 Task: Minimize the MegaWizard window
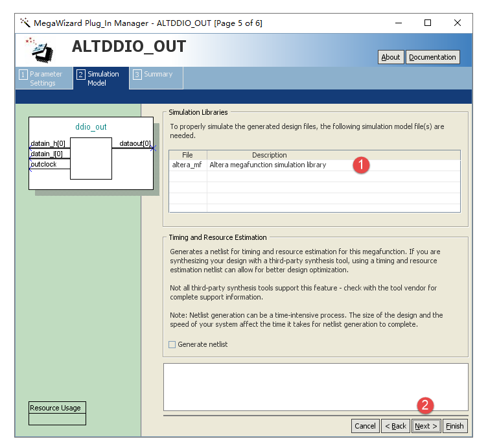click(x=399, y=23)
